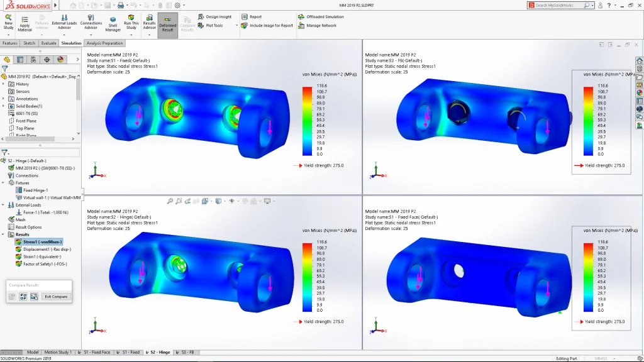Select the Fixed Hinge-1 fixture

tap(31, 190)
